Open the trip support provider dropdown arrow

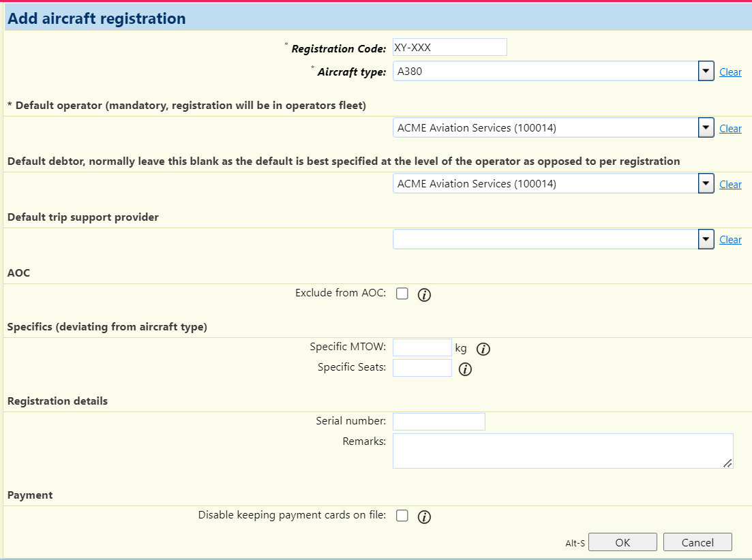(706, 239)
